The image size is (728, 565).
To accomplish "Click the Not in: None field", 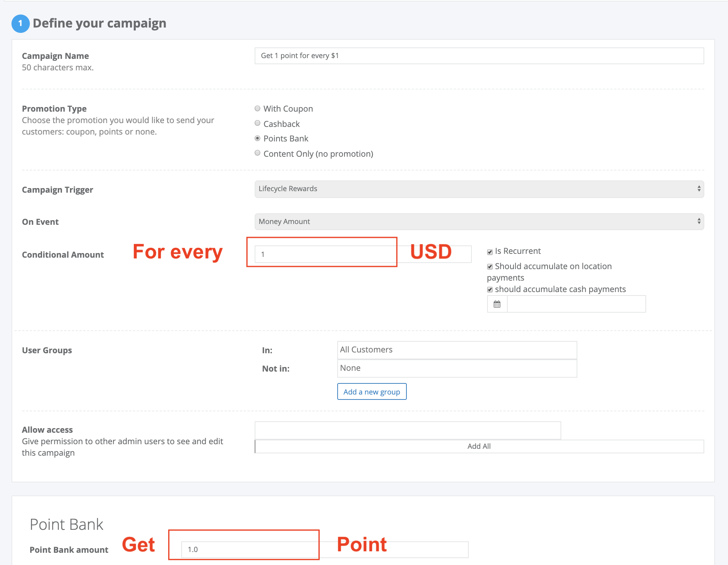I will click(457, 368).
